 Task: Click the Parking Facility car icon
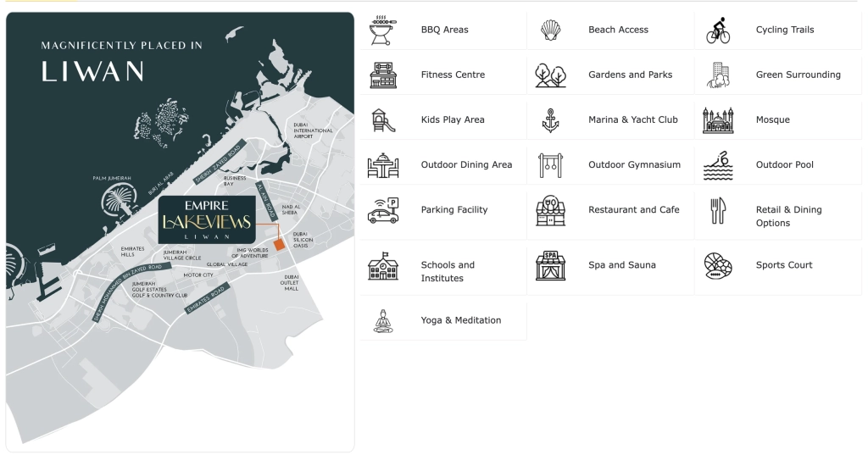(x=382, y=210)
